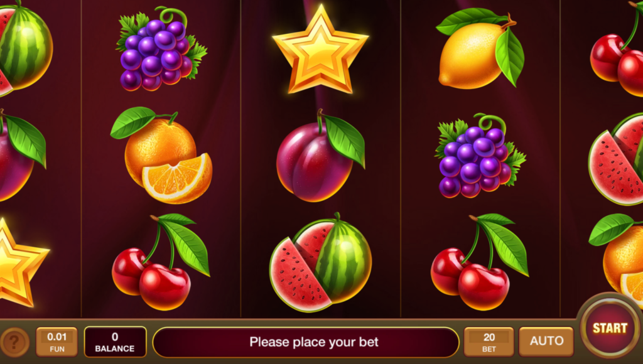Click the BALANCE display box

[116, 342]
